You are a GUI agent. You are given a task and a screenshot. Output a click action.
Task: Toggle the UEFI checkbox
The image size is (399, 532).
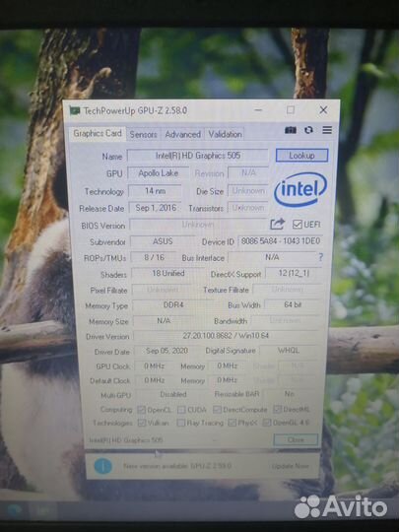[x=297, y=225]
